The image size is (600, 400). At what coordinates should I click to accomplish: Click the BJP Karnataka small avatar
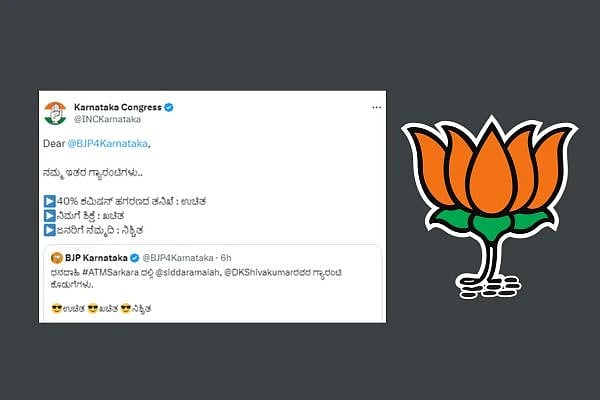57,258
